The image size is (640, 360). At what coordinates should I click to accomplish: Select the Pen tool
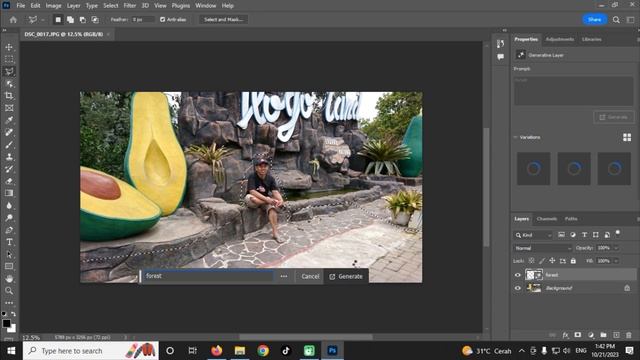pos(9,230)
